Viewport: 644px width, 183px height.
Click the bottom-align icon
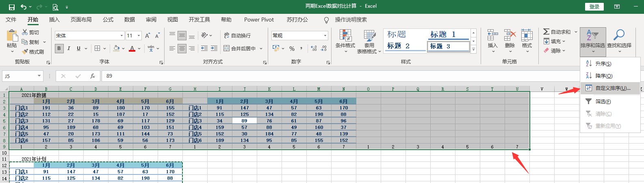point(192,35)
